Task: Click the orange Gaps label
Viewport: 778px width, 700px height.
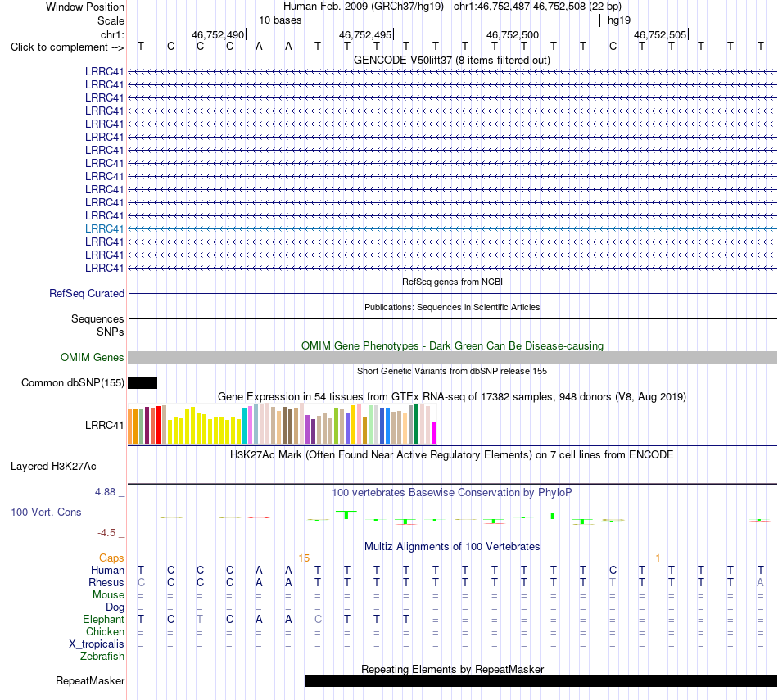Action: [x=111, y=558]
